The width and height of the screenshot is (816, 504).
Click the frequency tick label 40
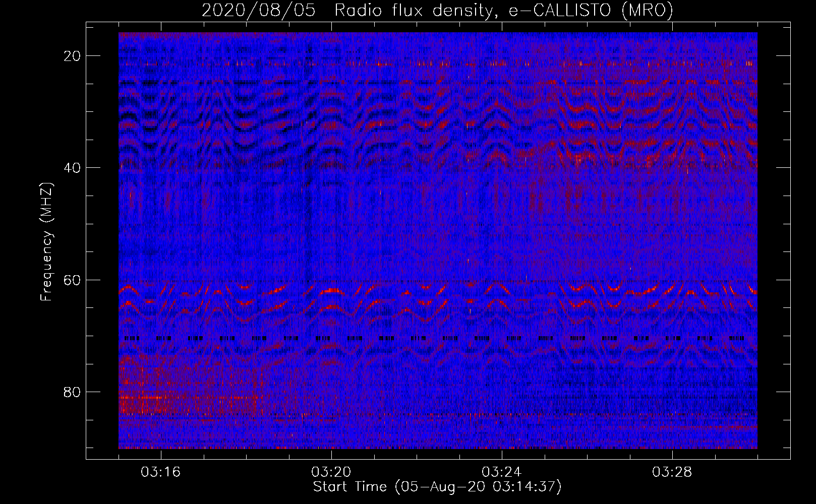(73, 168)
